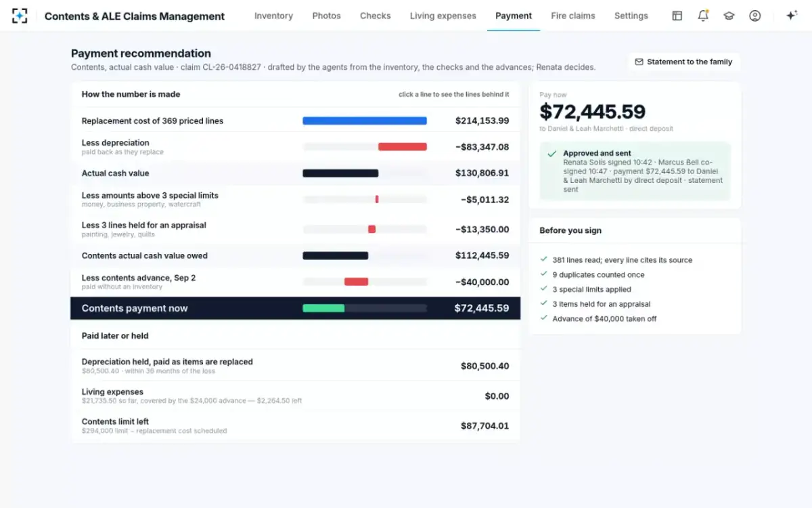Click the −$13,350.00 amount
812x508 pixels.
click(482, 230)
